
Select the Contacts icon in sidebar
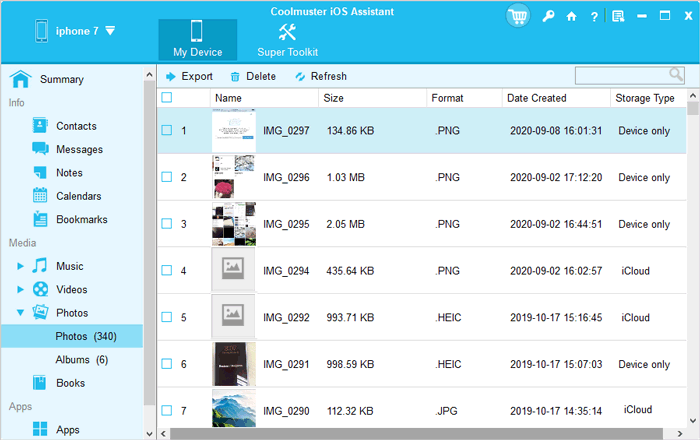[x=40, y=125]
